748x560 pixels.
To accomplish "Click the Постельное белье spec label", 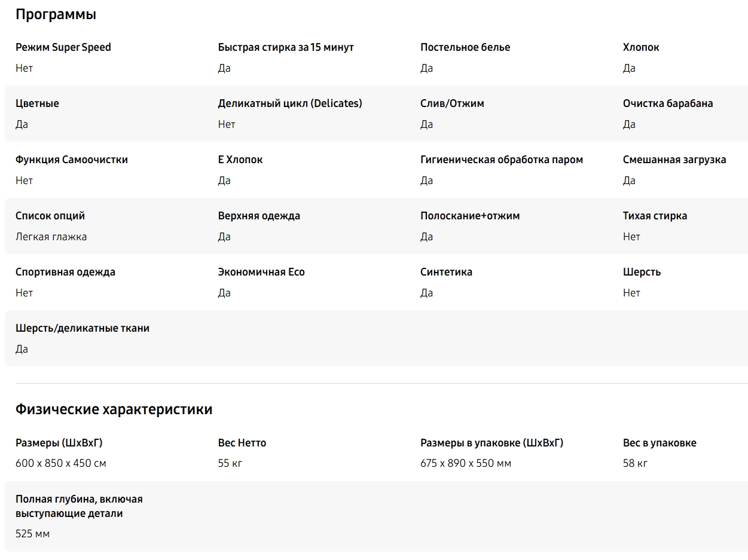I will click(465, 47).
